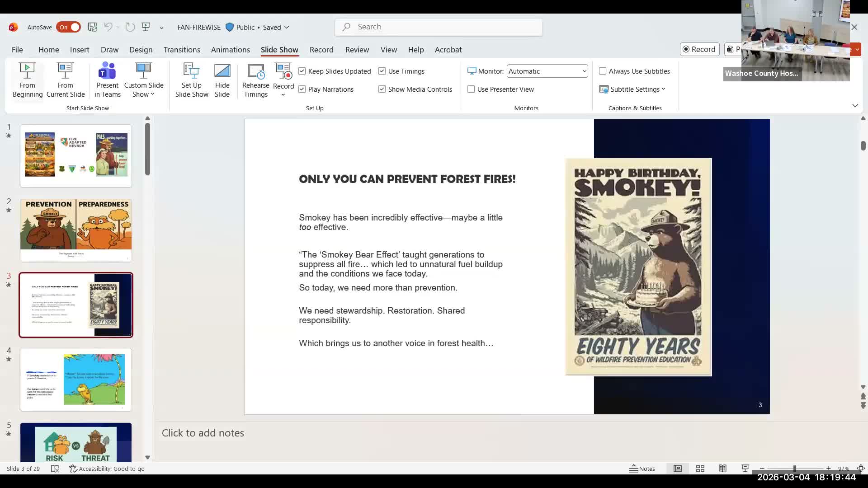Image resolution: width=868 pixels, height=488 pixels.
Task: Click the Set Up Slide Show icon
Action: [191, 71]
